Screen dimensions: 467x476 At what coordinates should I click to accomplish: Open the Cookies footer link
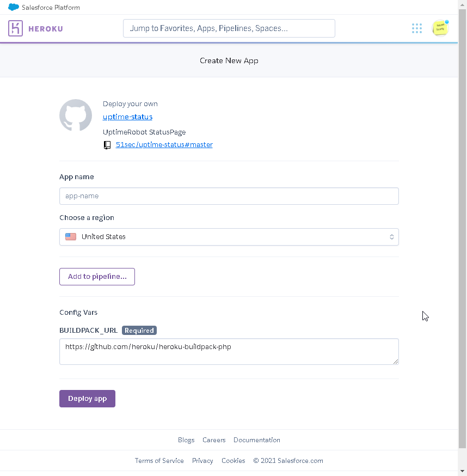(233, 461)
